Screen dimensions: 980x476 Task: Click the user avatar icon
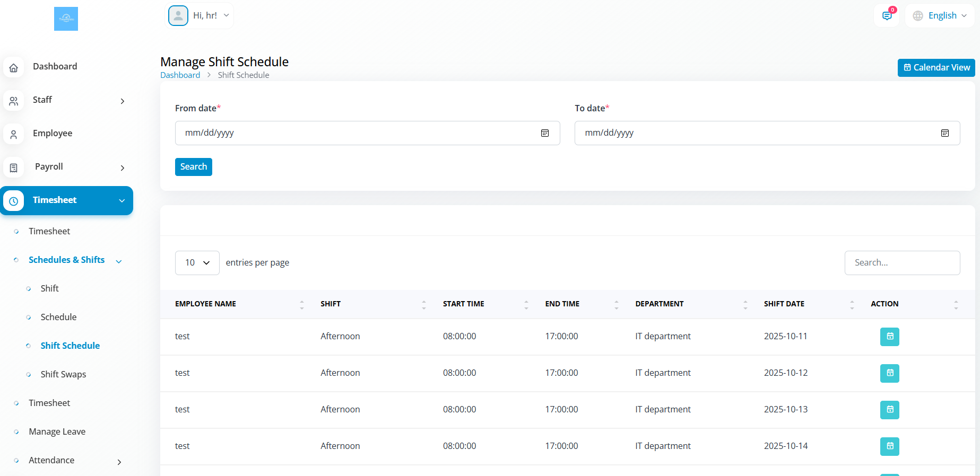click(x=178, y=15)
